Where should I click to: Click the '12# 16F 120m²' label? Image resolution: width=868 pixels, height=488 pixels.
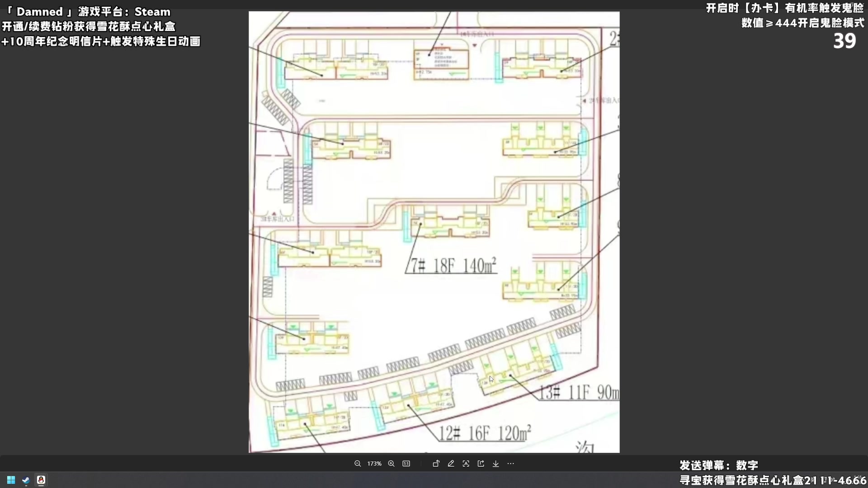[x=486, y=433]
